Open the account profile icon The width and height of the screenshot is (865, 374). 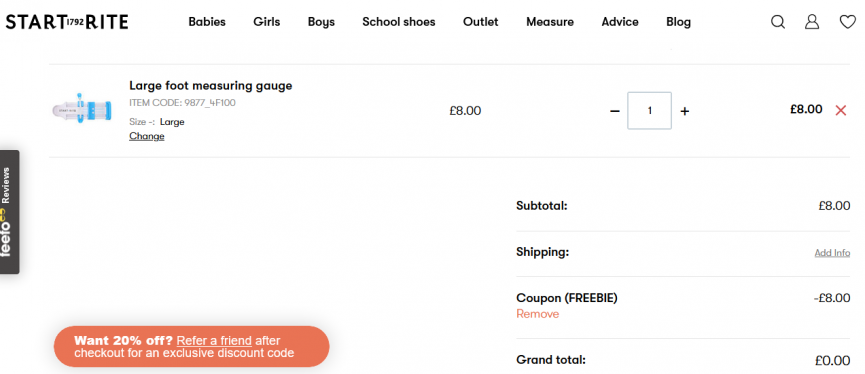click(x=812, y=22)
